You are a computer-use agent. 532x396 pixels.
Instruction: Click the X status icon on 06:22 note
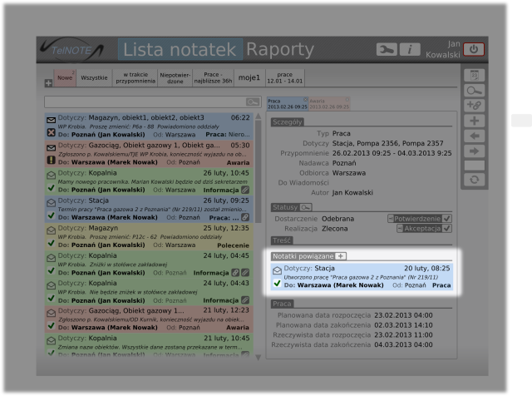click(52, 132)
